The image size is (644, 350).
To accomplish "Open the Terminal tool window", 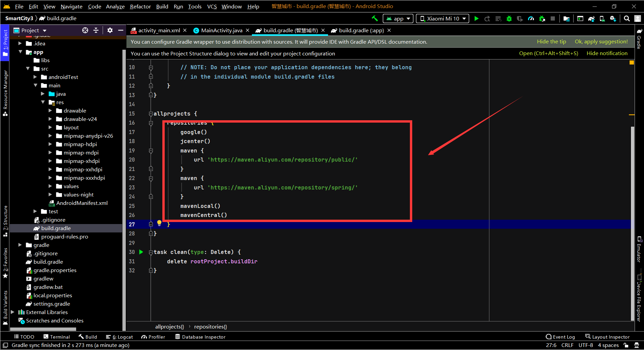I will [x=57, y=337].
